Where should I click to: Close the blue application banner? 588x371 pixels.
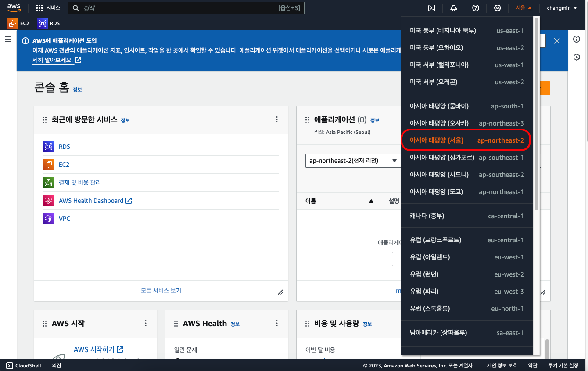557,41
